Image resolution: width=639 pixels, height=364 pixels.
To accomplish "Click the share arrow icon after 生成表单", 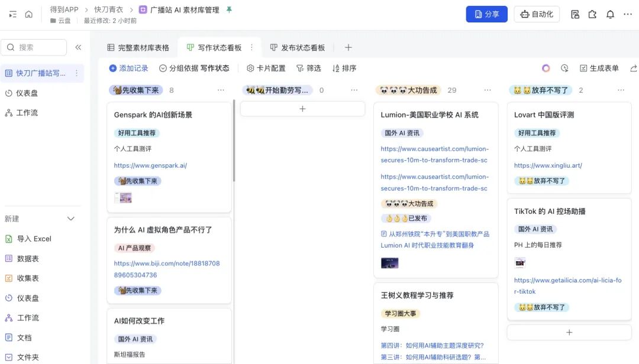I will click(633, 68).
